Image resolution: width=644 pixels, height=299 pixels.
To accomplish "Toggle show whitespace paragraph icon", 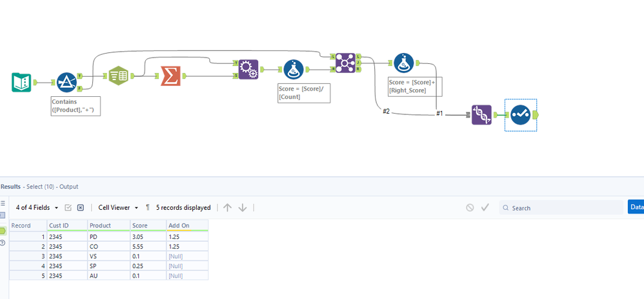I will [147, 208].
